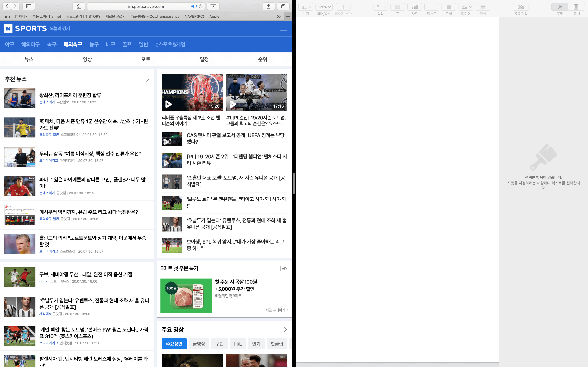Open the Naver Sports hamburger menu

click(x=283, y=28)
